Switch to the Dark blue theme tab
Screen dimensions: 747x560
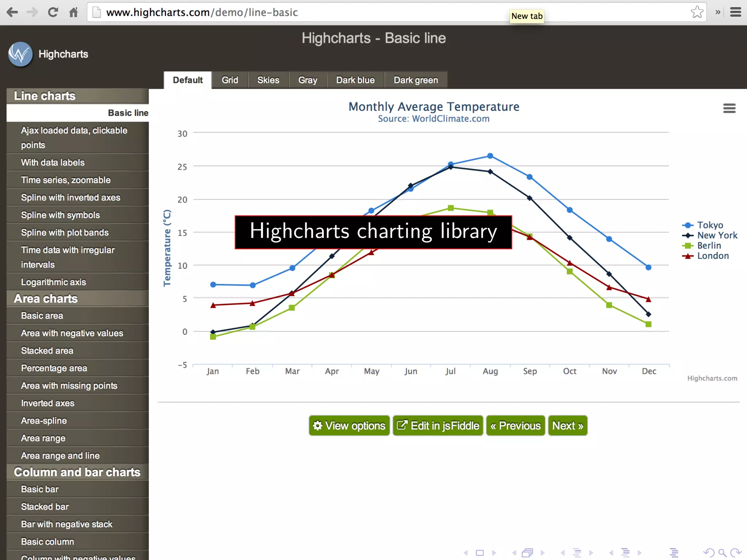355,80
